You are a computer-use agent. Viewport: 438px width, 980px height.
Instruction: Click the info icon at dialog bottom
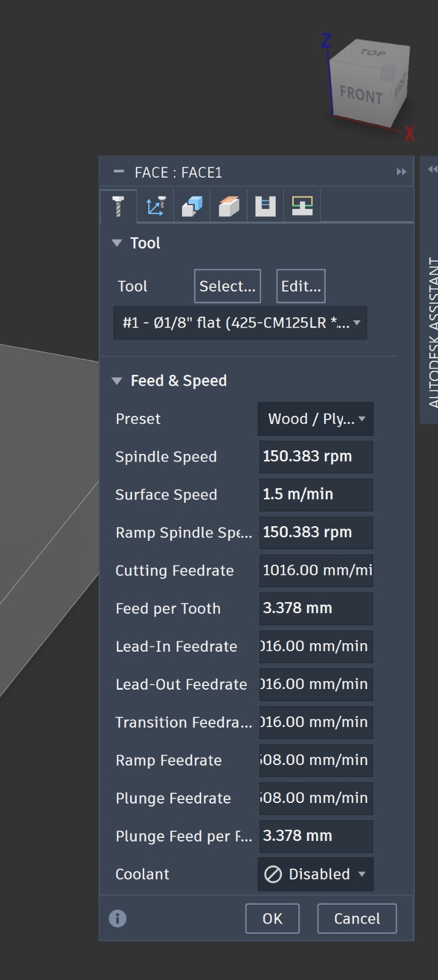[118, 918]
